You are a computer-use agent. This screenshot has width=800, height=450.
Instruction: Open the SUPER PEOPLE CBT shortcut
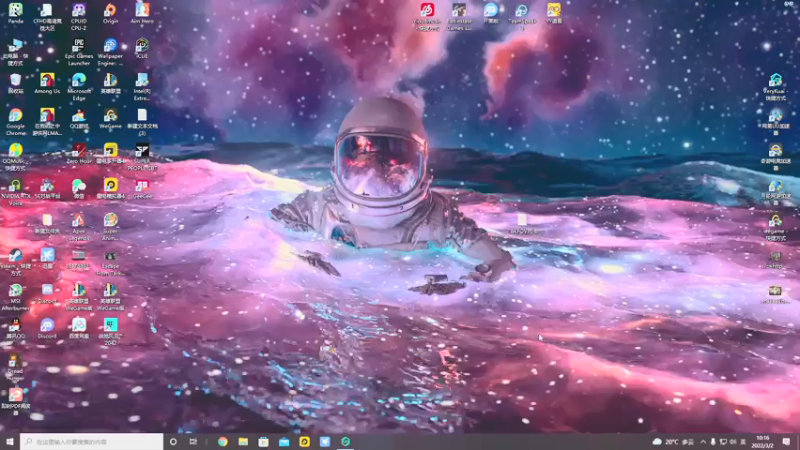[142, 157]
